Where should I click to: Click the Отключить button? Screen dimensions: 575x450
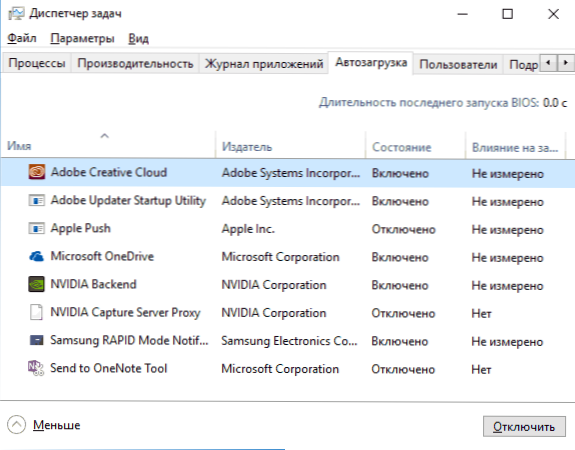click(524, 427)
